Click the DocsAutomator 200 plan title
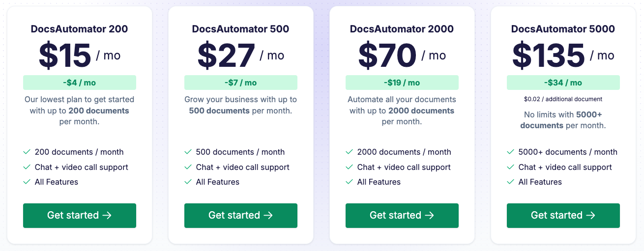The height and width of the screenshot is (251, 644). coord(80,29)
